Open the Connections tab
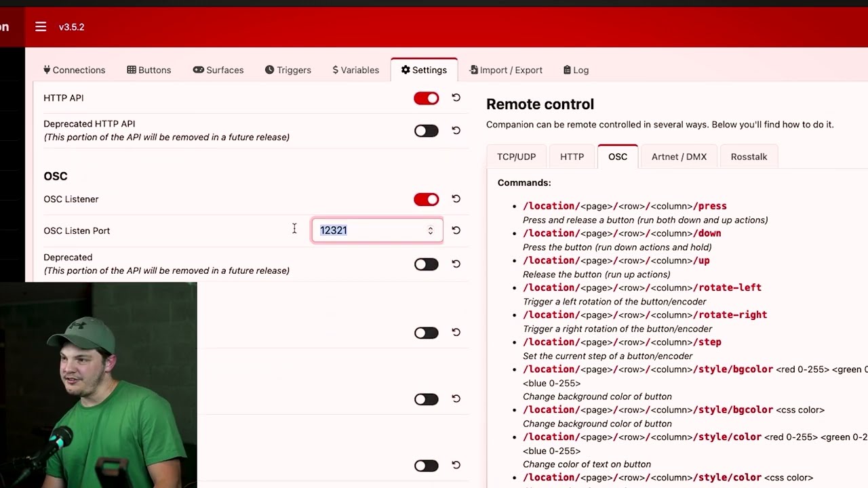The width and height of the screenshot is (868, 488). click(x=75, y=70)
